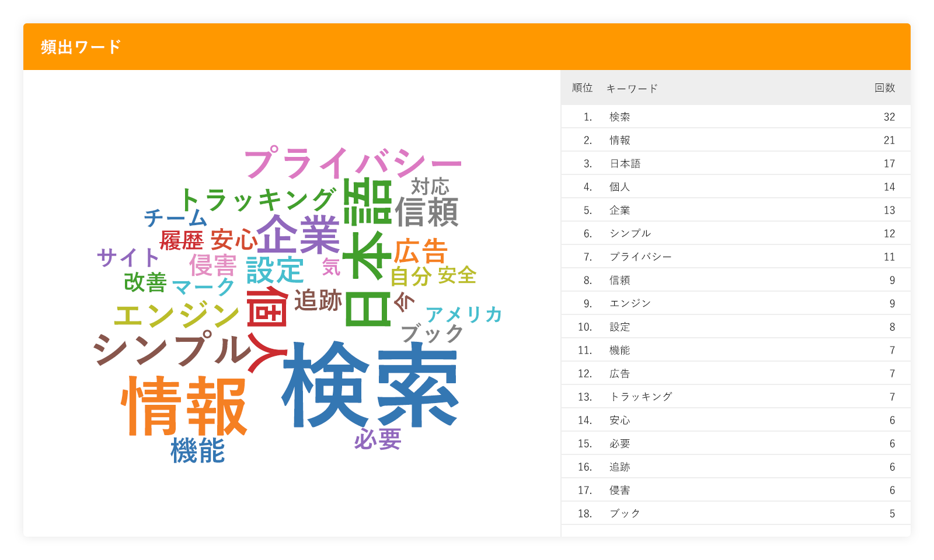Click the large blue word 検索 in cloud
This screenshot has width=934, height=560.
coord(370,385)
